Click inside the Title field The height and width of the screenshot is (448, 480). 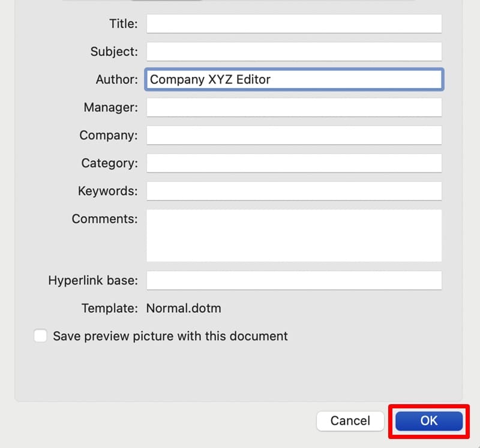coord(294,24)
